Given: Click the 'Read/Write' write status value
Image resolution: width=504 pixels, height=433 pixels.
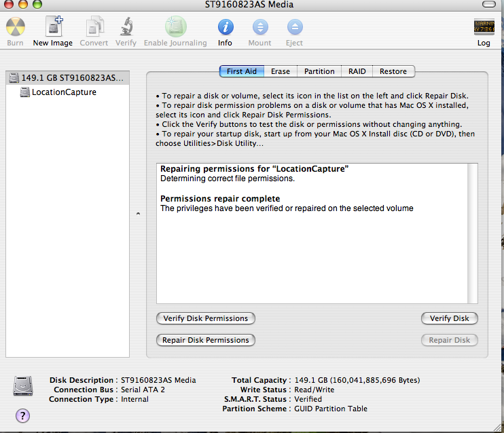Looking at the screenshot, I should coord(314,390).
